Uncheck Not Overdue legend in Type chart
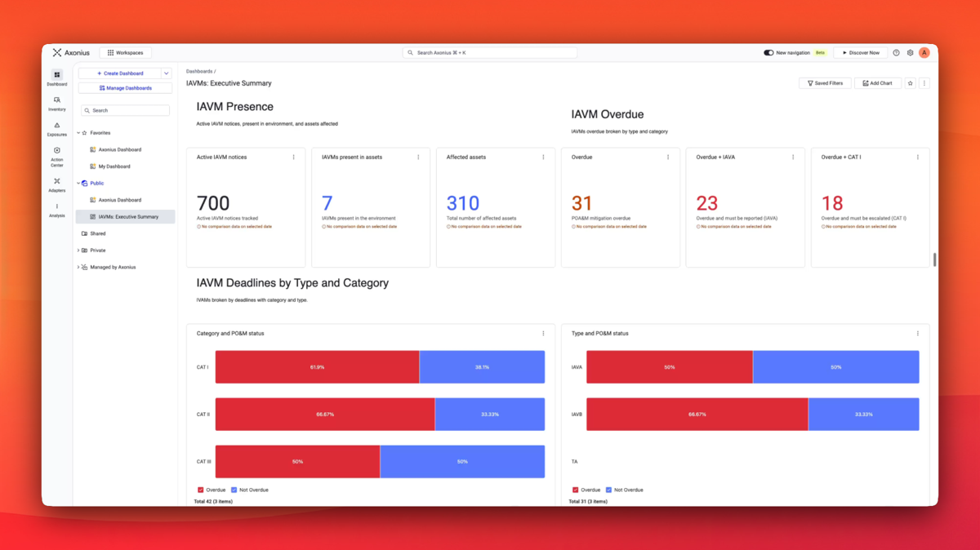The height and width of the screenshot is (550, 980). (608, 490)
